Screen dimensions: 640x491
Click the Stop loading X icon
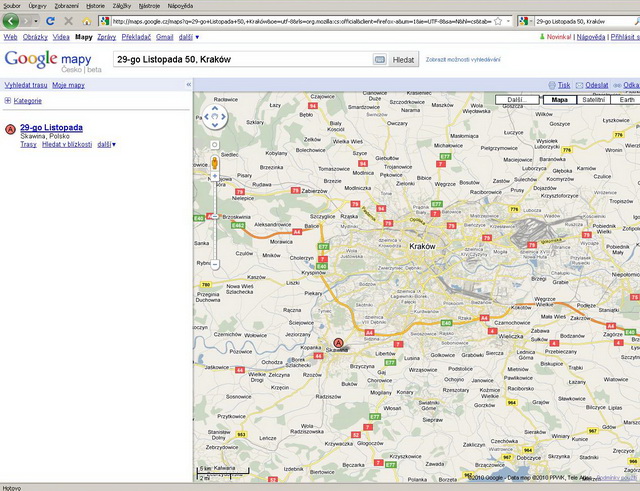[69, 21]
